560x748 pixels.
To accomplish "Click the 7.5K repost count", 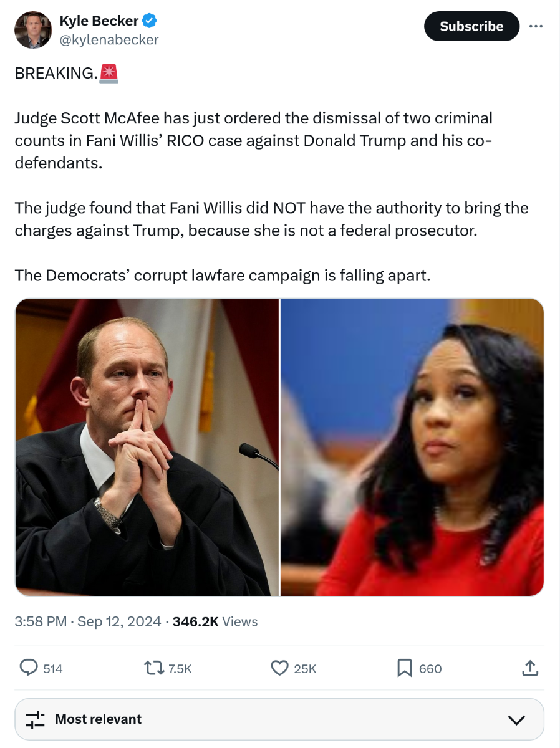I will click(x=180, y=669).
